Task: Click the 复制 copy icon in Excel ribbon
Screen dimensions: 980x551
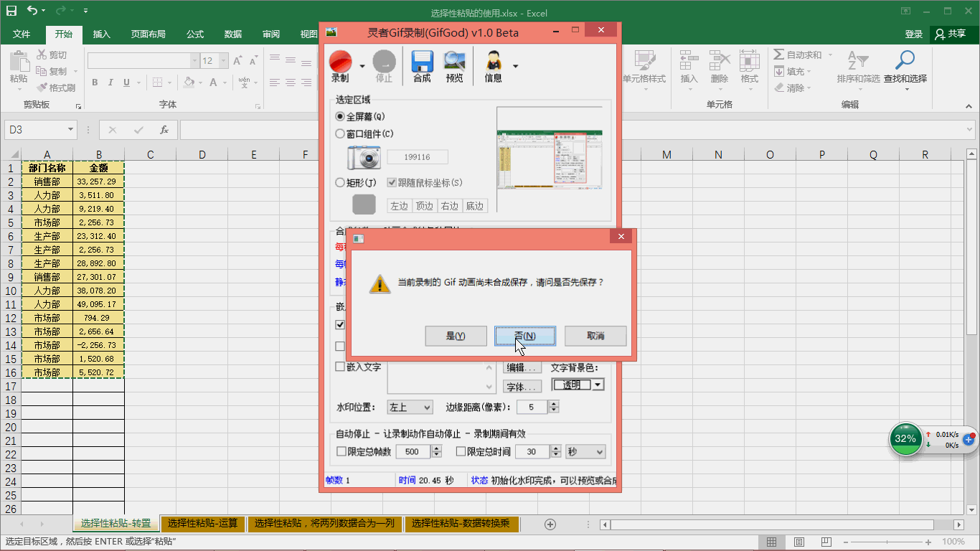Action: click(42, 72)
